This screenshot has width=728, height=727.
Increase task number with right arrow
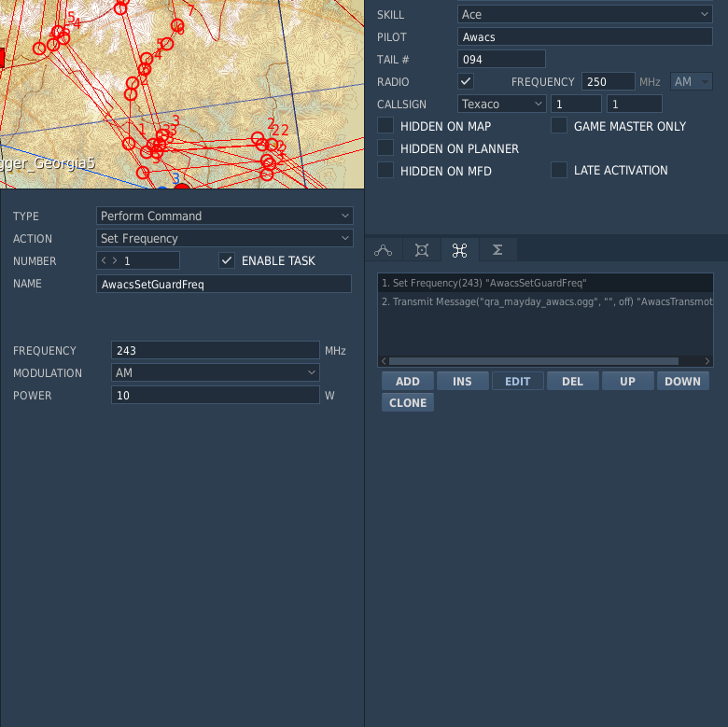(115, 261)
